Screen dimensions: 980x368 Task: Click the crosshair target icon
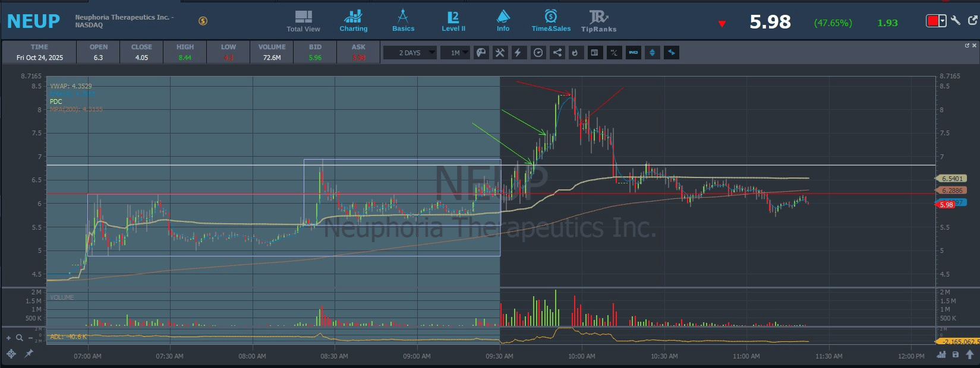(x=11, y=354)
